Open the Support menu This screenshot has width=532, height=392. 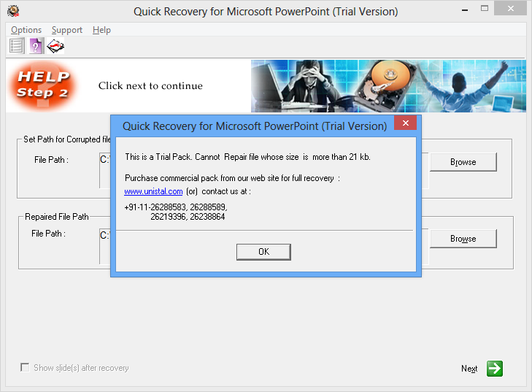(67, 30)
